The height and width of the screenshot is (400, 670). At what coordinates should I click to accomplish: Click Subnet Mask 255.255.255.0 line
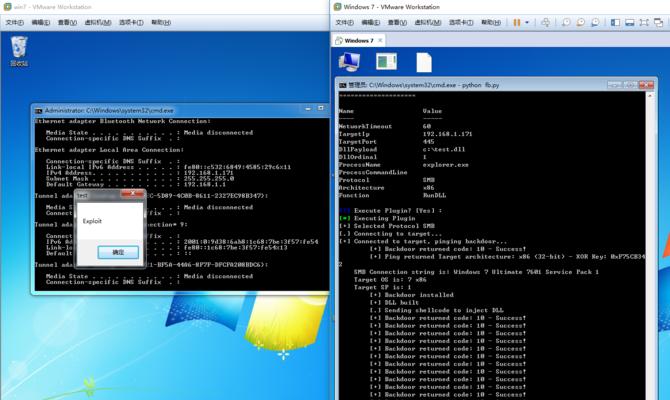[x=140, y=179]
